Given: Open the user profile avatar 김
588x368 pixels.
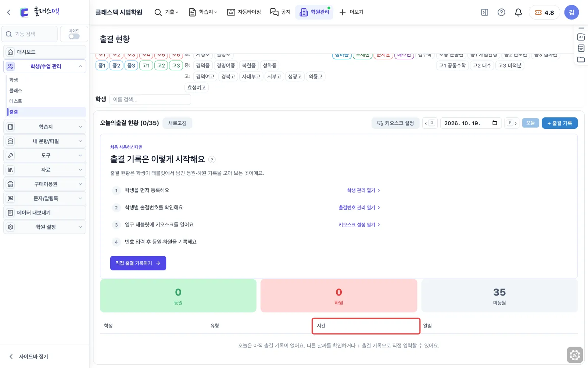Looking at the screenshot, I should pyautogui.click(x=571, y=12).
